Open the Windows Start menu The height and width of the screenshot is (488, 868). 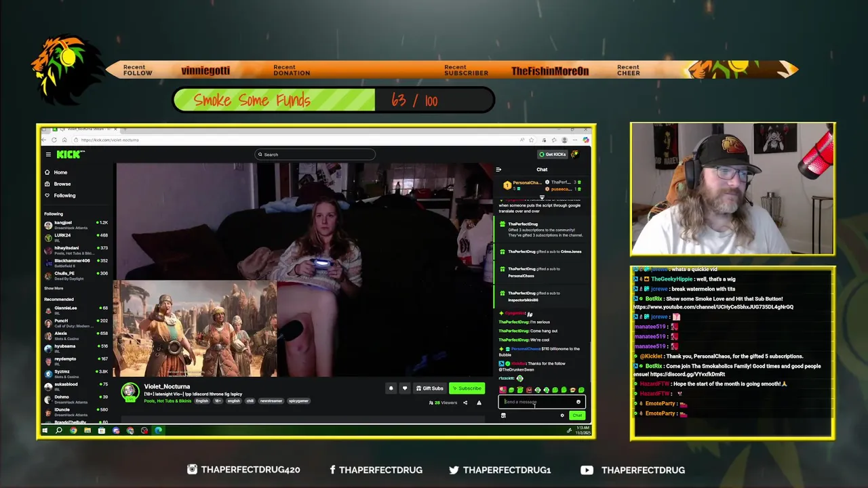click(45, 430)
